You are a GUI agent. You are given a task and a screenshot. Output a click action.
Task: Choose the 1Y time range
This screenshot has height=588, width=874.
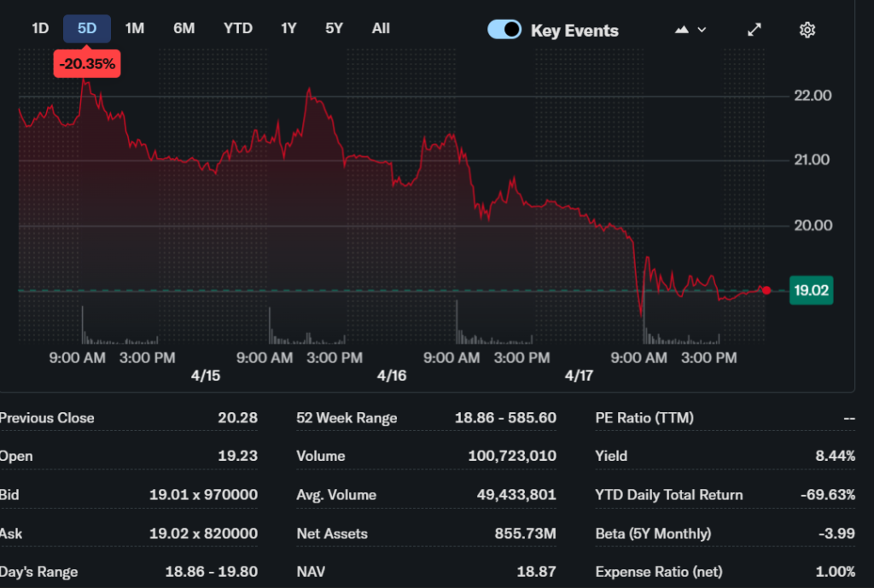click(288, 28)
